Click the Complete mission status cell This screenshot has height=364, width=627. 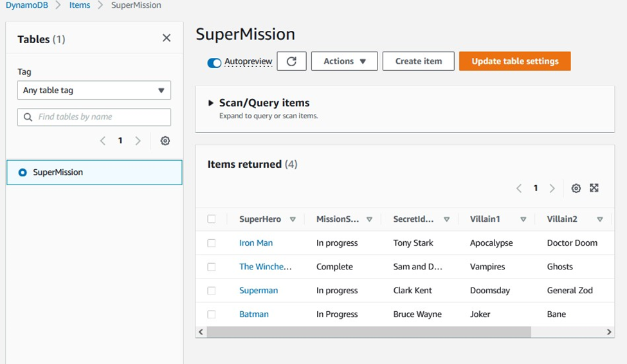click(334, 266)
